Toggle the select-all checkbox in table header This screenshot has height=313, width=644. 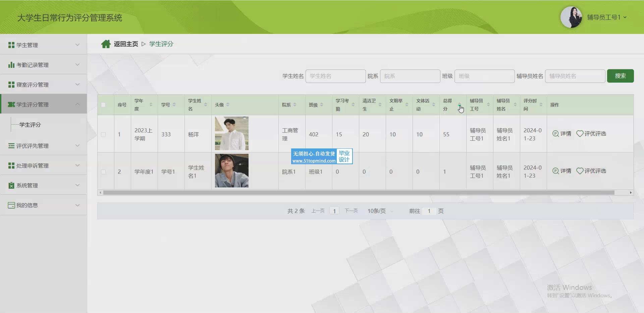click(x=103, y=105)
